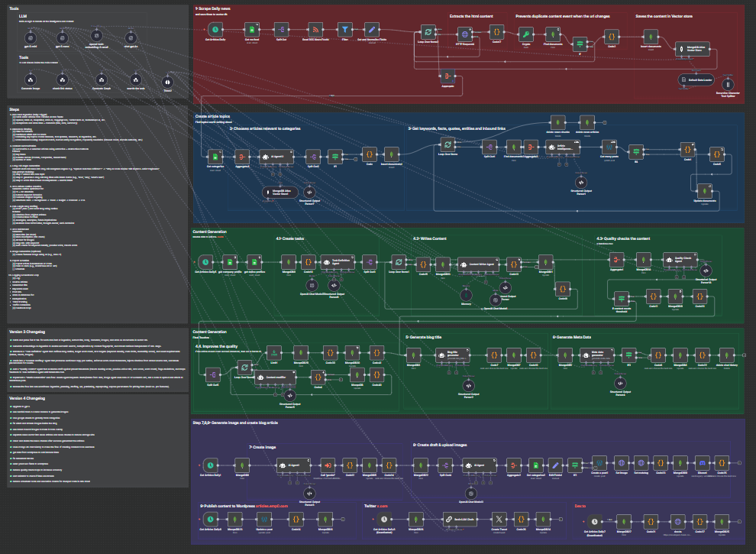
Task: Select the Read RSS News Feeds node
Action: [x=316, y=30]
